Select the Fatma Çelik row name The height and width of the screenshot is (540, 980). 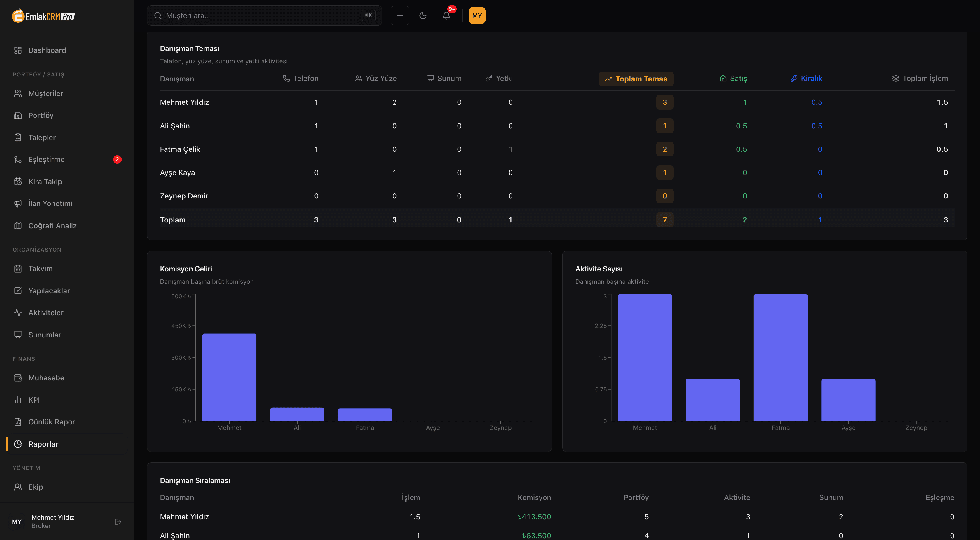click(x=180, y=149)
